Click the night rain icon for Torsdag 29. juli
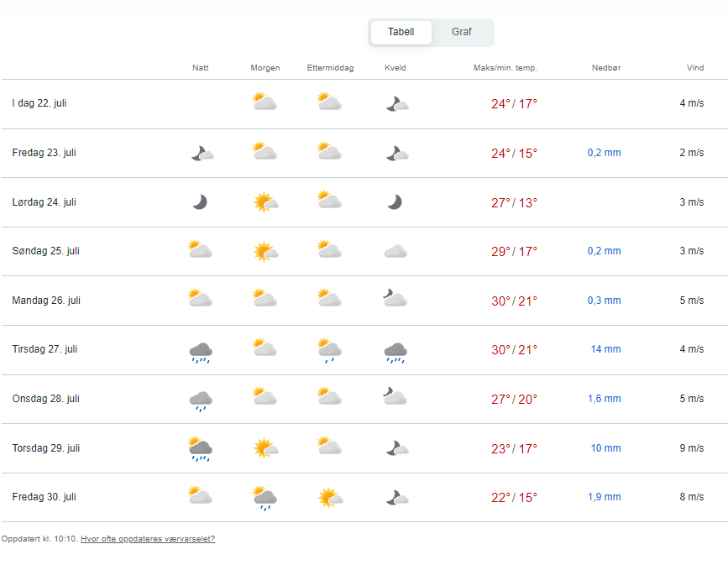The image size is (728, 565). tap(200, 448)
